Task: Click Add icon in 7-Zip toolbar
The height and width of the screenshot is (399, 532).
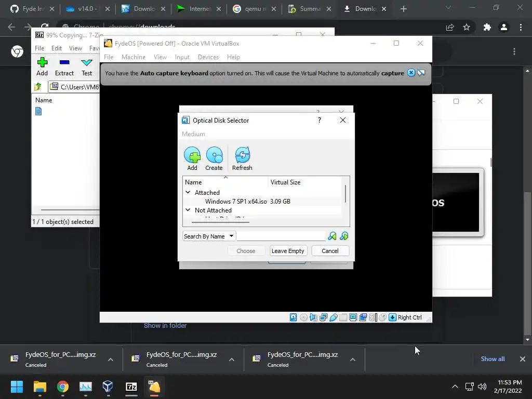Action: [42, 62]
